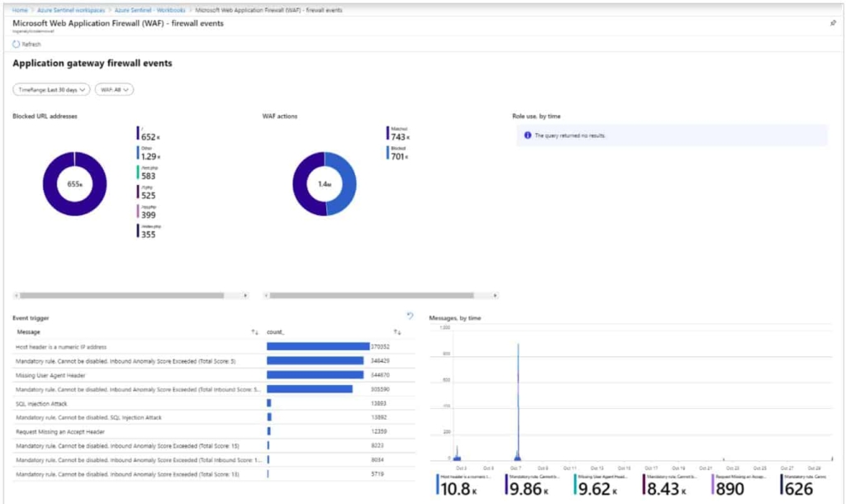The height and width of the screenshot is (504, 846).
Task: Select 1.29K Other legend entry
Action: click(x=149, y=154)
